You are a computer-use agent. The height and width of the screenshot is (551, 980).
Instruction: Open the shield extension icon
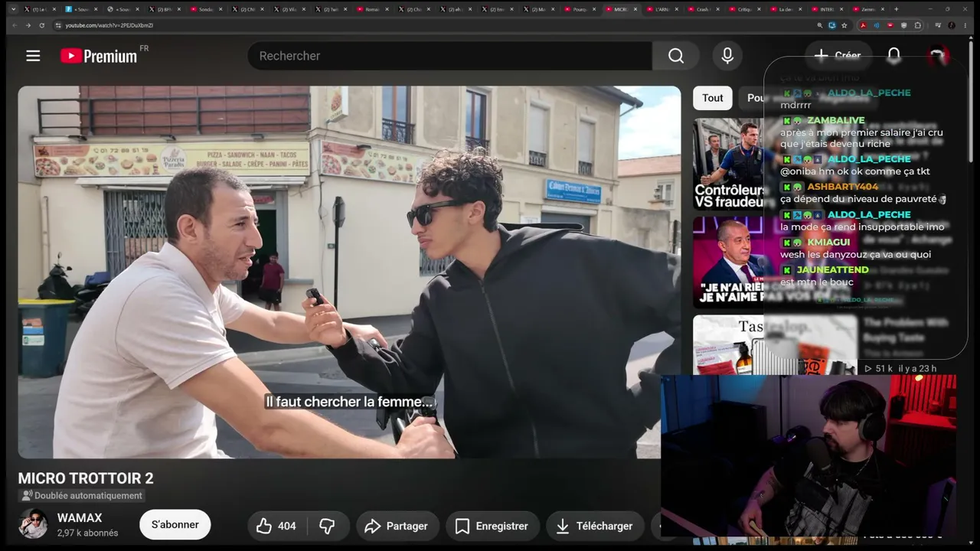coord(904,25)
